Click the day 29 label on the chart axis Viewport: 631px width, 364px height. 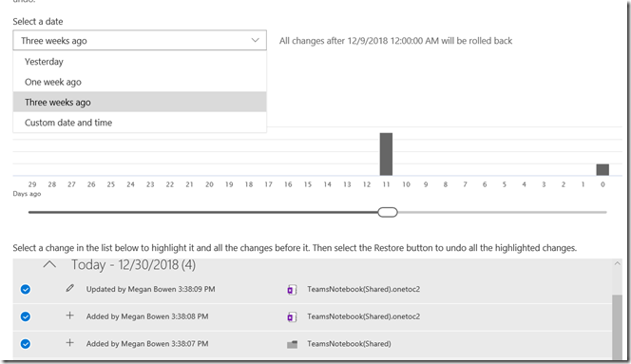32,184
